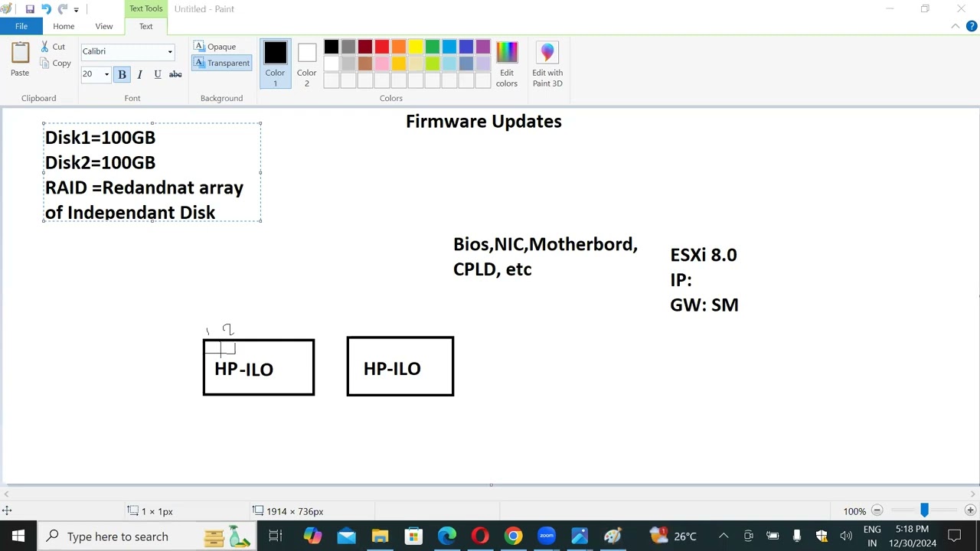Click the 'IP:' text on canvas
The width and height of the screenshot is (980, 551).
[681, 280]
